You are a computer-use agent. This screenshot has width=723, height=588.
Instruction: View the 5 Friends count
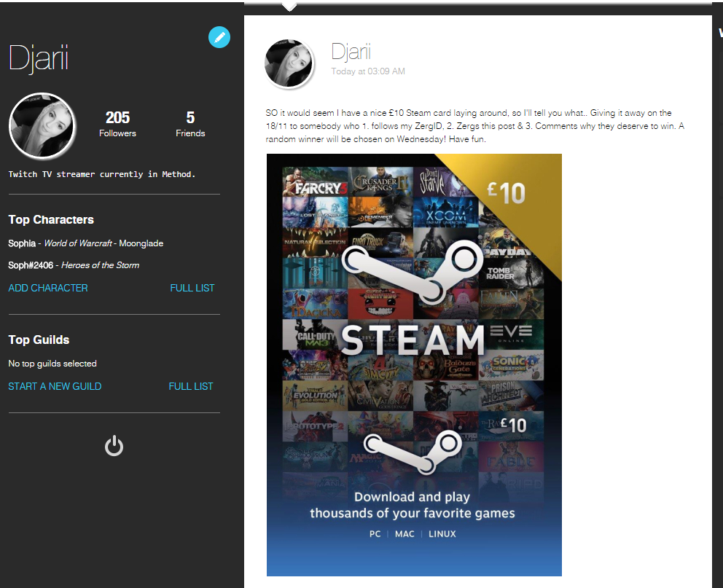[x=190, y=124]
